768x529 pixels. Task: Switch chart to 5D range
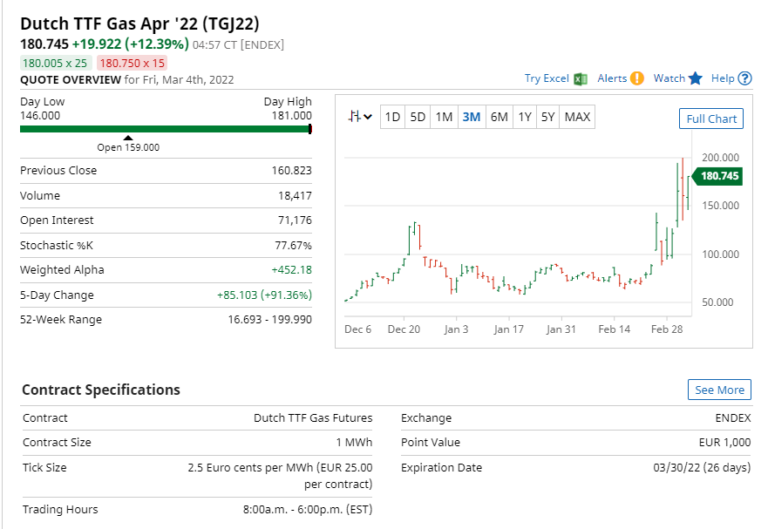tap(418, 117)
